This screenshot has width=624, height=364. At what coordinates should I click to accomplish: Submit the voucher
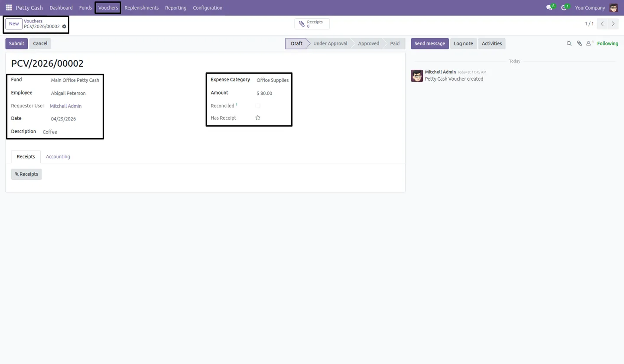[16, 43]
